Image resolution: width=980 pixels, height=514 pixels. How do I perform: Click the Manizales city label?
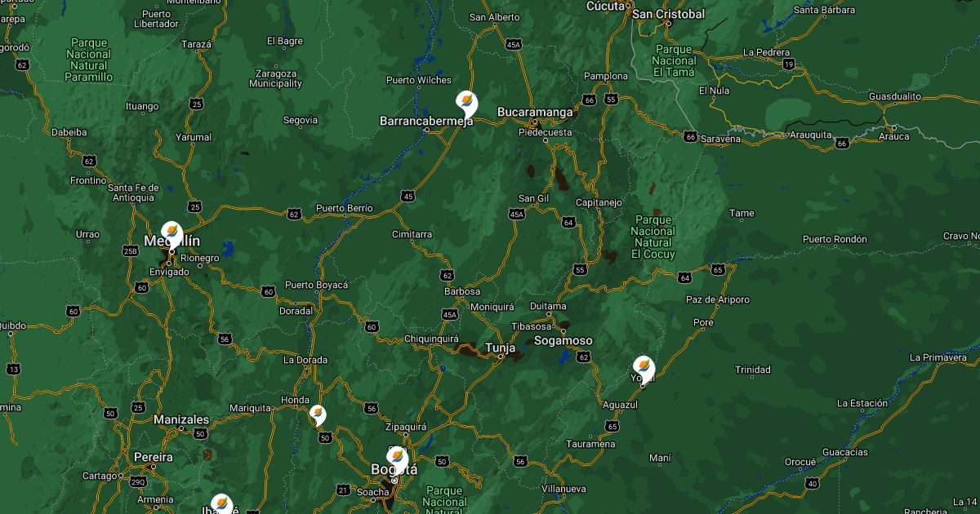click(181, 420)
